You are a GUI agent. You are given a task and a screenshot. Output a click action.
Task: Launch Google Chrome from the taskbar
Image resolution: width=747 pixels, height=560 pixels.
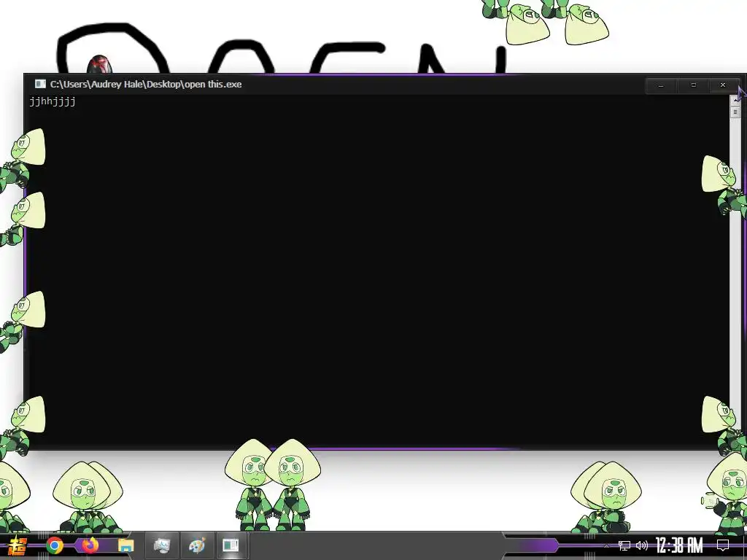pos(54,545)
